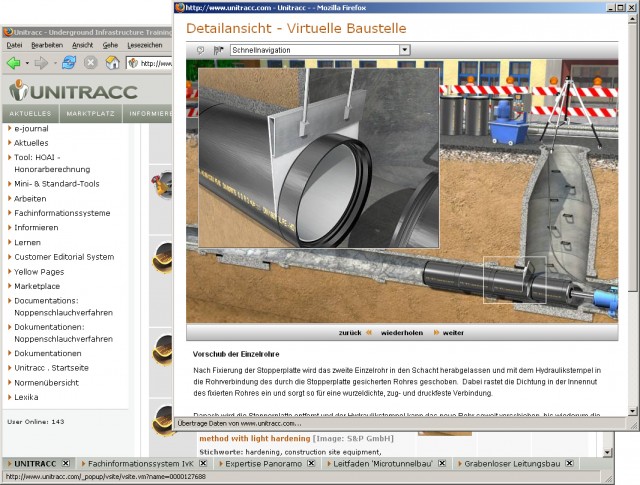This screenshot has width=640, height=485.
Task: Open the Schnellnavigation dropdown
Action: pos(404,49)
